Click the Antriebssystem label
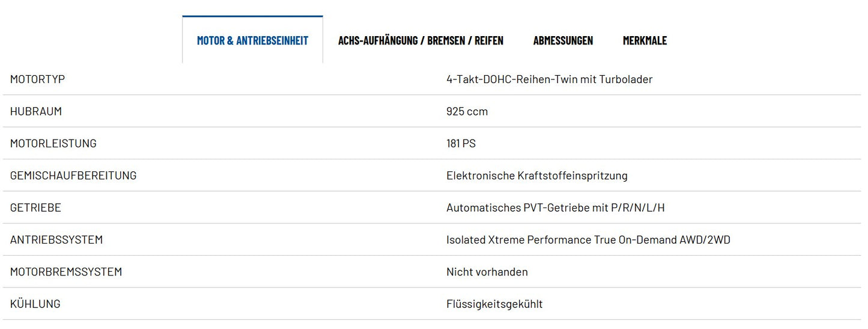This screenshot has height=329, width=868. click(56, 239)
